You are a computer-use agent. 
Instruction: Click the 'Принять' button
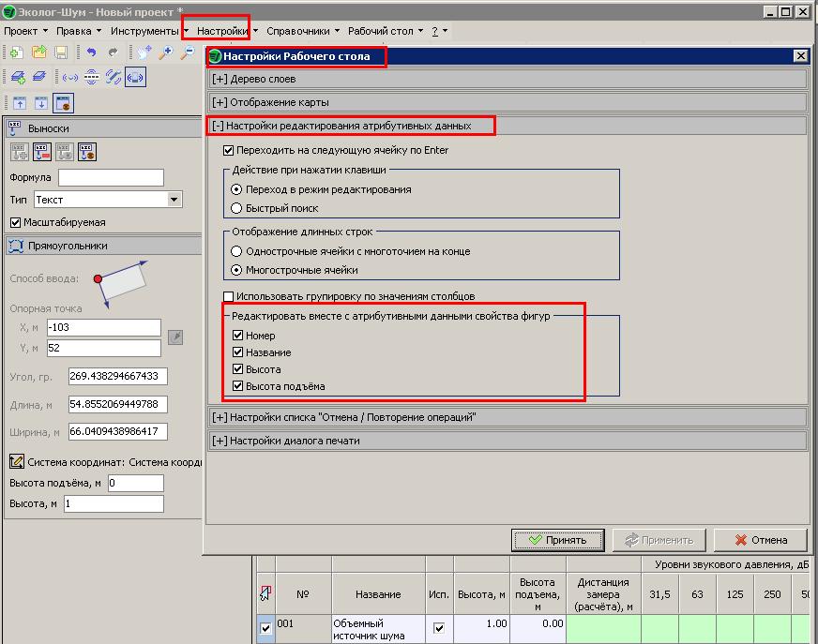[x=557, y=540]
